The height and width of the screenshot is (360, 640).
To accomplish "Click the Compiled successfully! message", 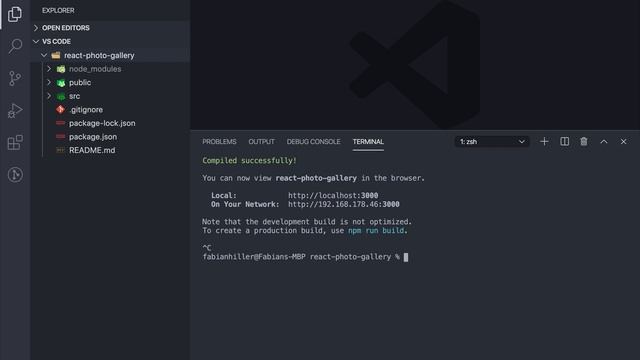I will tap(249, 160).
